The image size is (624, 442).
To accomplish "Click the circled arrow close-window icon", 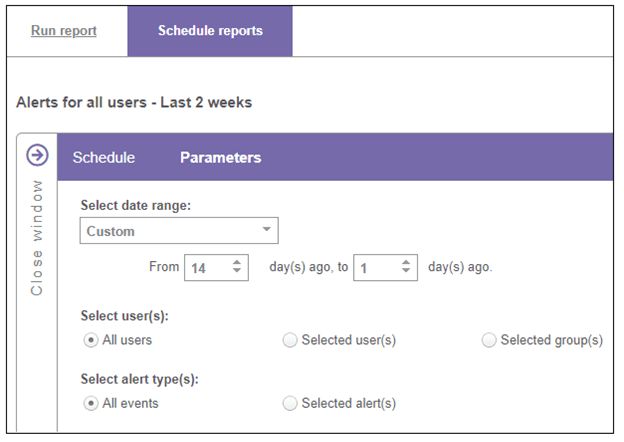I will [x=37, y=155].
